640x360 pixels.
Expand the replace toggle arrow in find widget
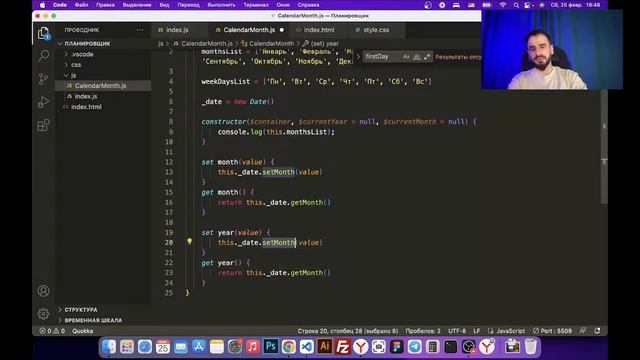(358, 57)
